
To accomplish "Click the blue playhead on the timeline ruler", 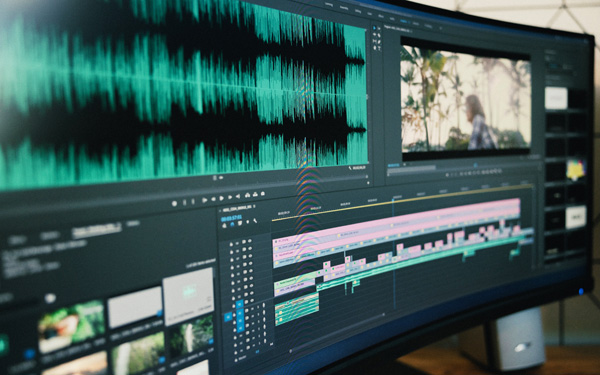I will 393,200.
